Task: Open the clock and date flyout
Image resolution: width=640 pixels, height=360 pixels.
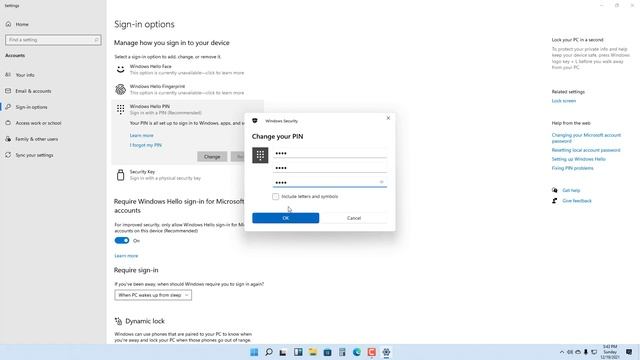Action: click(610, 352)
